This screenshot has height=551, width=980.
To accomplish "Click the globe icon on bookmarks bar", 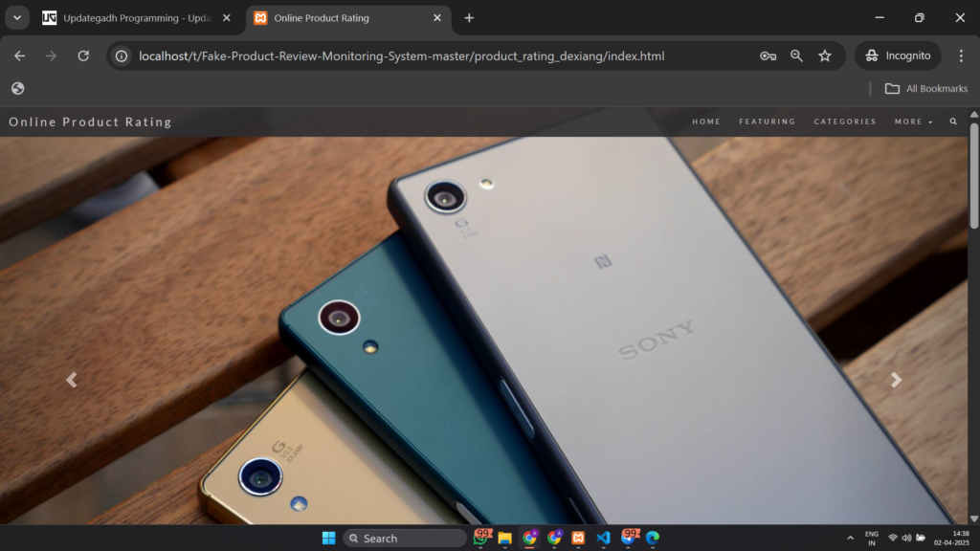I will (x=17, y=89).
